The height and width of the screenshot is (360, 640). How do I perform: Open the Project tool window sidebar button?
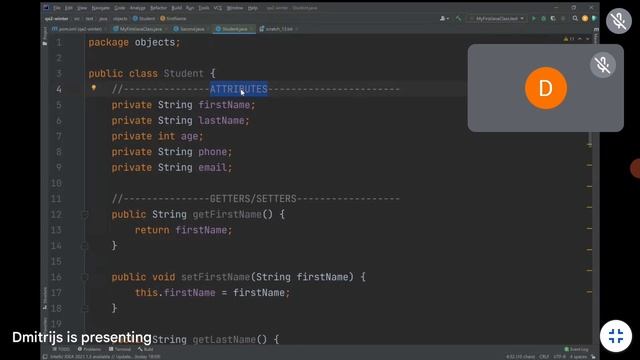[x=45, y=37]
